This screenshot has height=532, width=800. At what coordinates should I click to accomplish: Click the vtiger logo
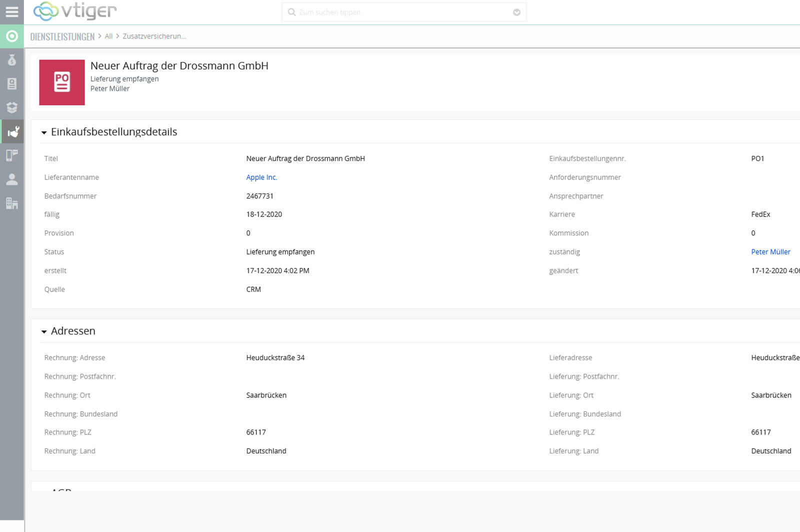tap(75, 11)
